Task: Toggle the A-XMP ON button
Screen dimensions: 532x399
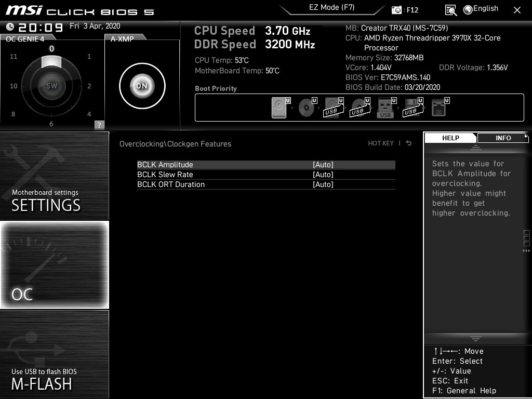Action: [142, 86]
